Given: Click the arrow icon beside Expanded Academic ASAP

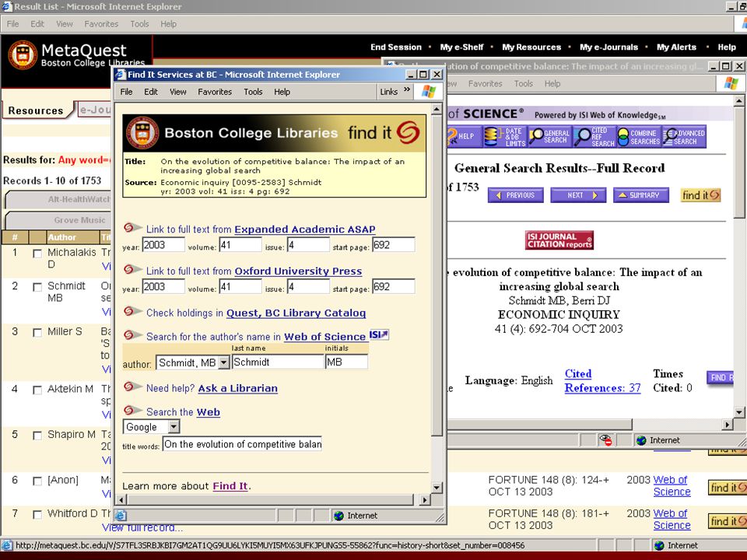Looking at the screenshot, I should point(132,228).
